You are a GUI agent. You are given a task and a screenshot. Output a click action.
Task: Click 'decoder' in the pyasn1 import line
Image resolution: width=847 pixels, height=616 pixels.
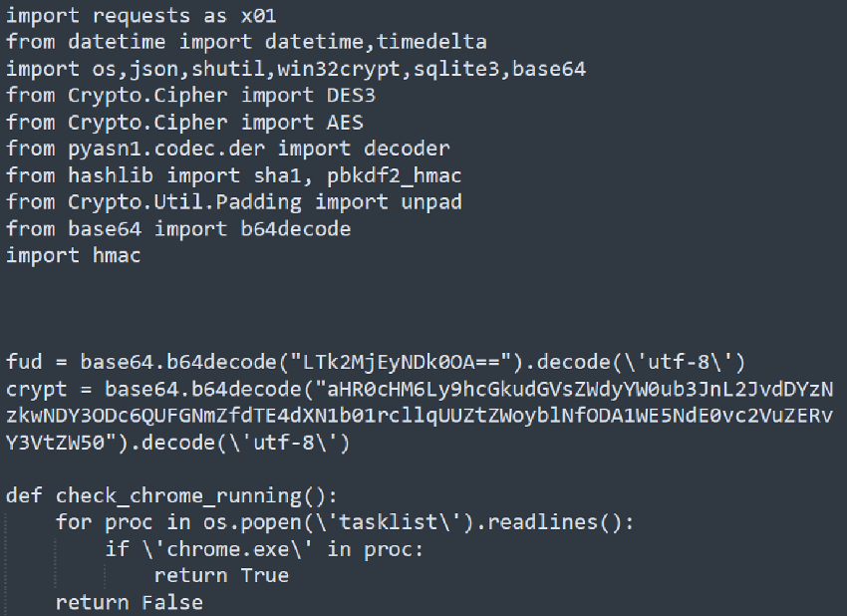[407, 149]
